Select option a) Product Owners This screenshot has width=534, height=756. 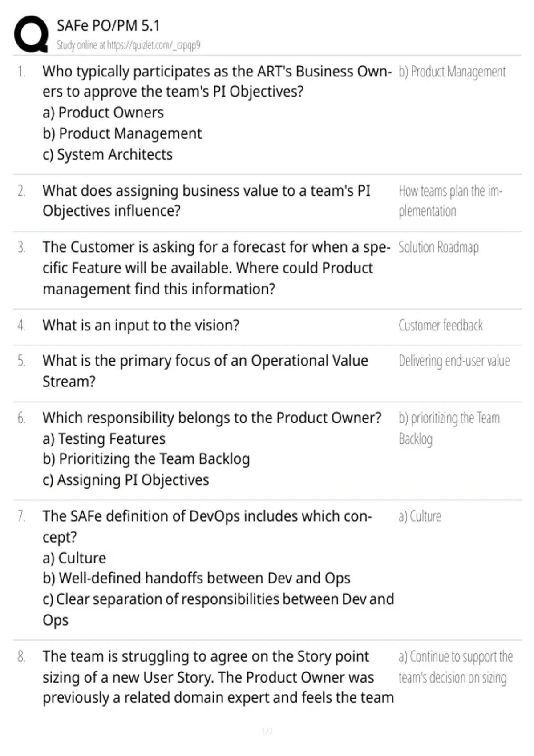pos(103,113)
